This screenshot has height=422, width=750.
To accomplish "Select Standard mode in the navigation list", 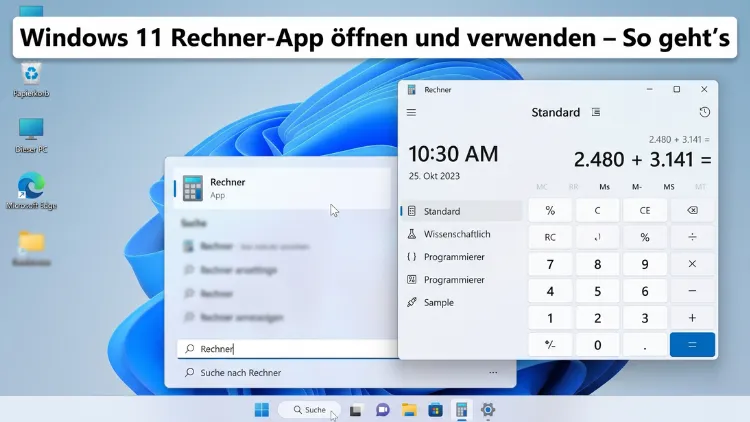I will [461, 211].
